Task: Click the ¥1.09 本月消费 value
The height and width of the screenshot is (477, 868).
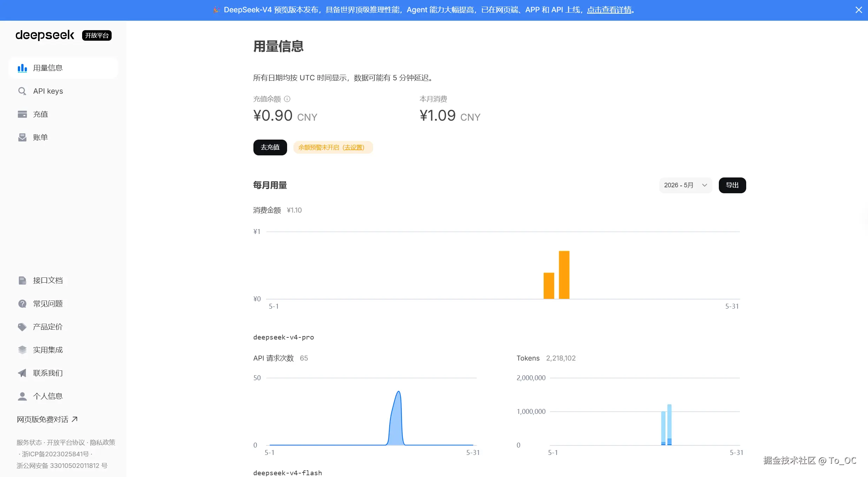Action: tap(450, 116)
